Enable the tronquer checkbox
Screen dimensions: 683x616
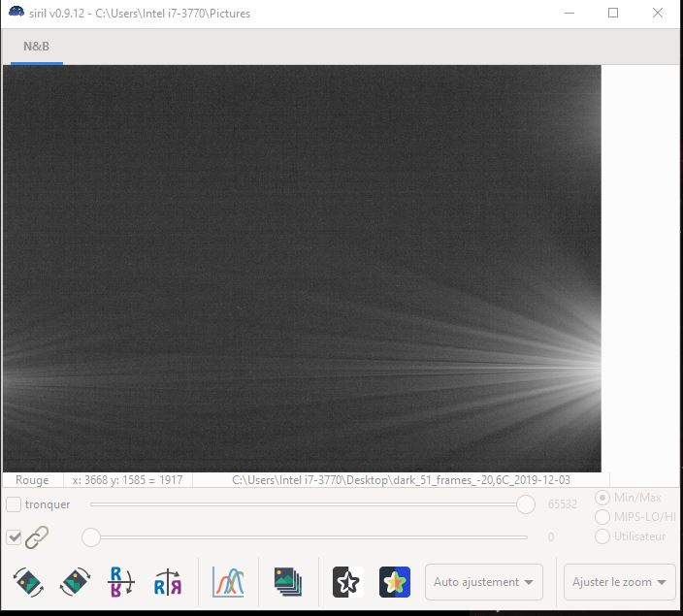click(15, 504)
